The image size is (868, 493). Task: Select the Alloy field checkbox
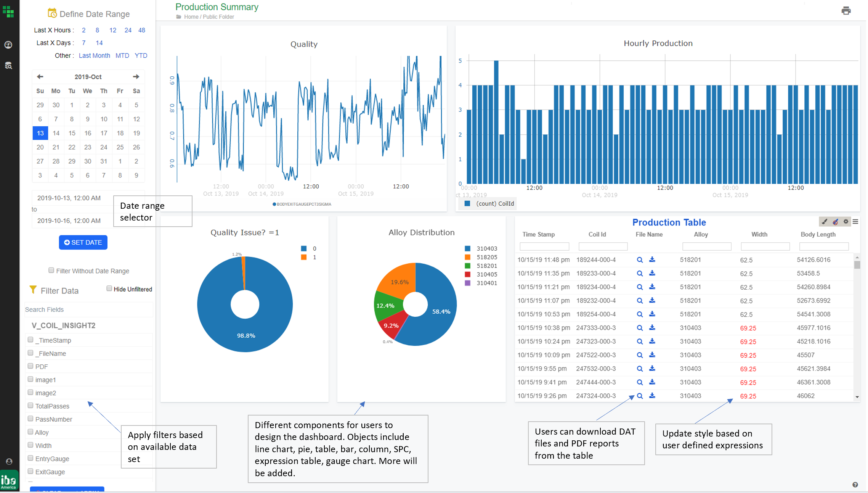(30, 432)
